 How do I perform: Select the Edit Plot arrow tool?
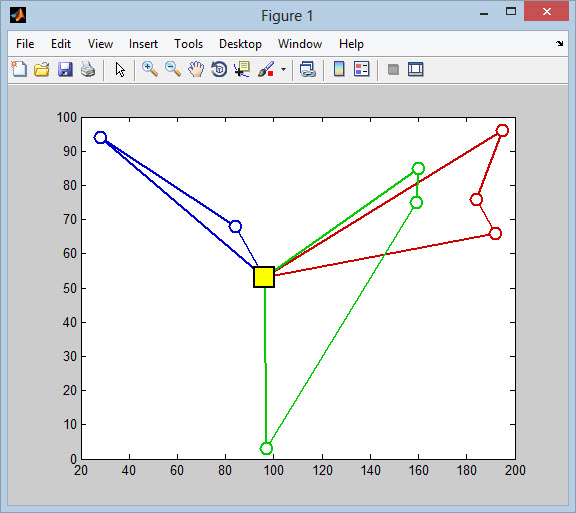(x=120, y=69)
